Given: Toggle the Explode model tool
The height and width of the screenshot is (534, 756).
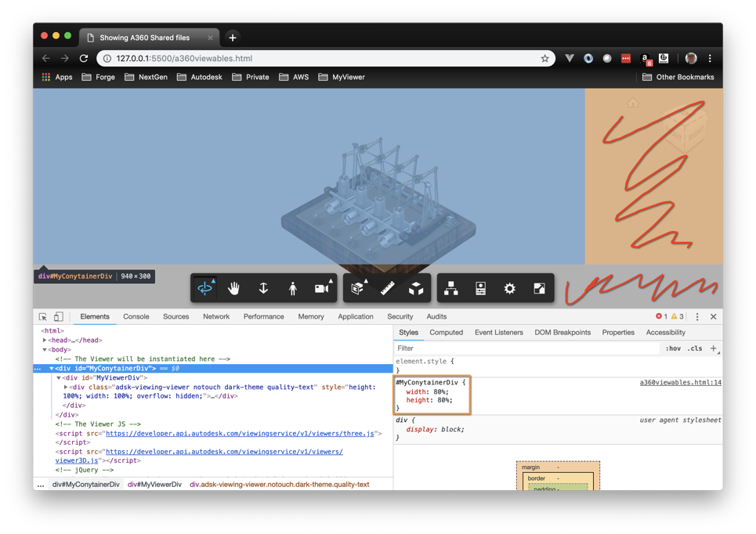Looking at the screenshot, I should [x=416, y=288].
